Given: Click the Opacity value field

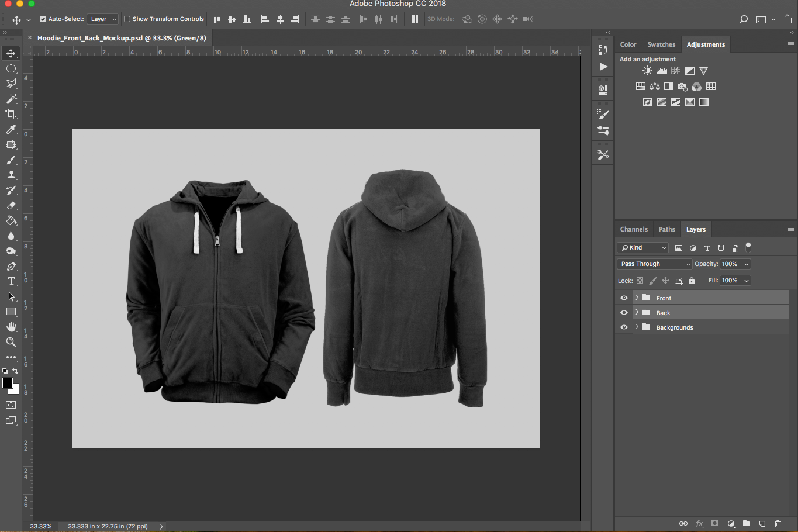Looking at the screenshot, I should point(730,264).
